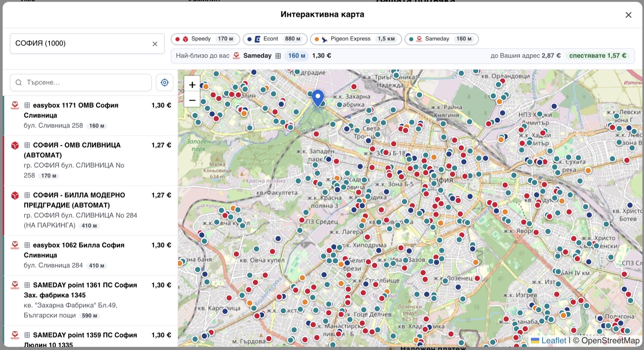This screenshot has height=350, width=644.
Task: Select easybox 1062 Билла София Сливница
Action: pyautogui.click(x=91, y=255)
